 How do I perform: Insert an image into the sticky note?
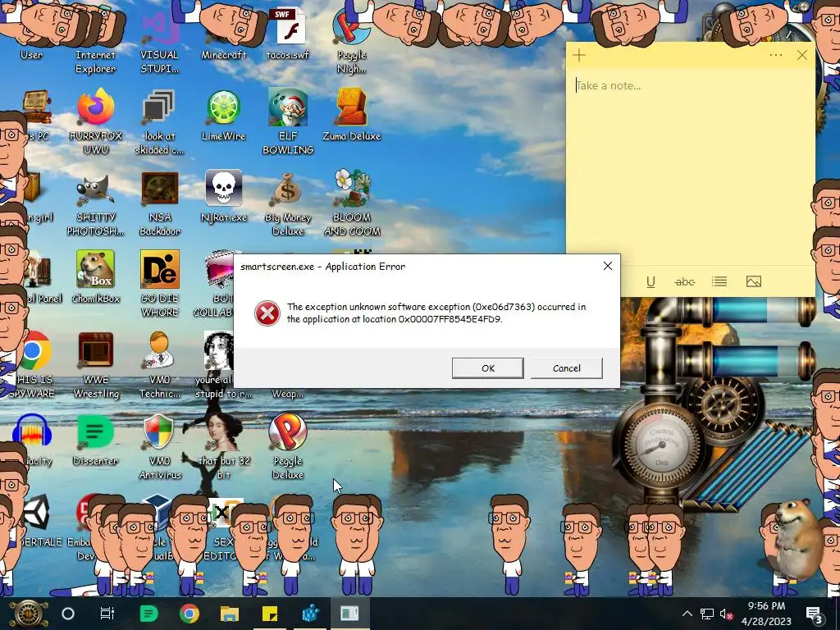coord(753,282)
